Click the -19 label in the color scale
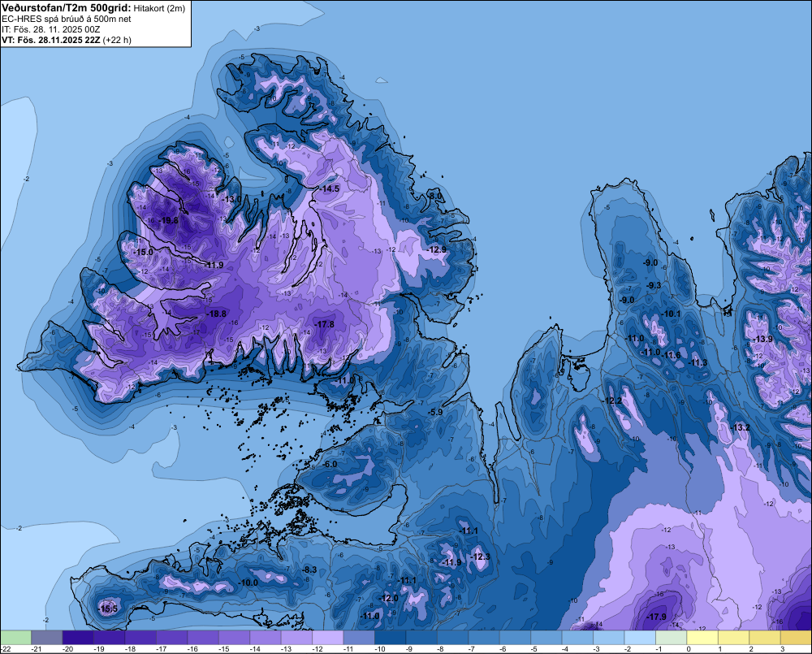This screenshot has height=654, width=812. [98, 649]
